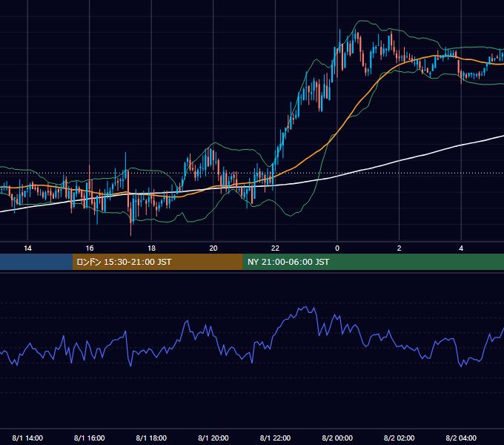
Task: Click the 8/2 04:00 time label
Action: tap(461, 438)
